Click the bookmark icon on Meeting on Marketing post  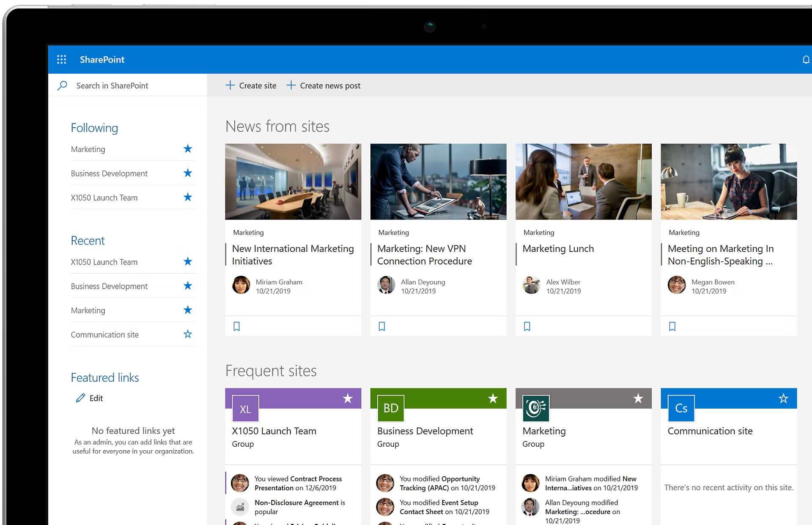pos(673,326)
